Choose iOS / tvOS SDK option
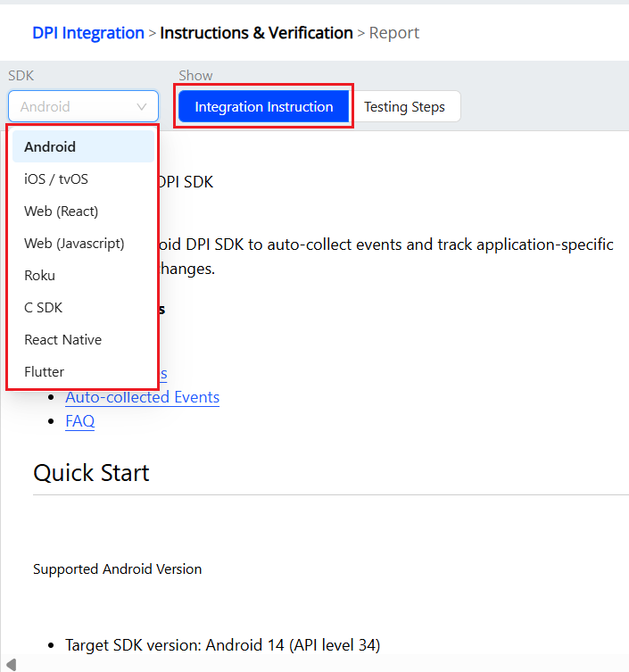The width and height of the screenshot is (629, 672). pos(56,179)
